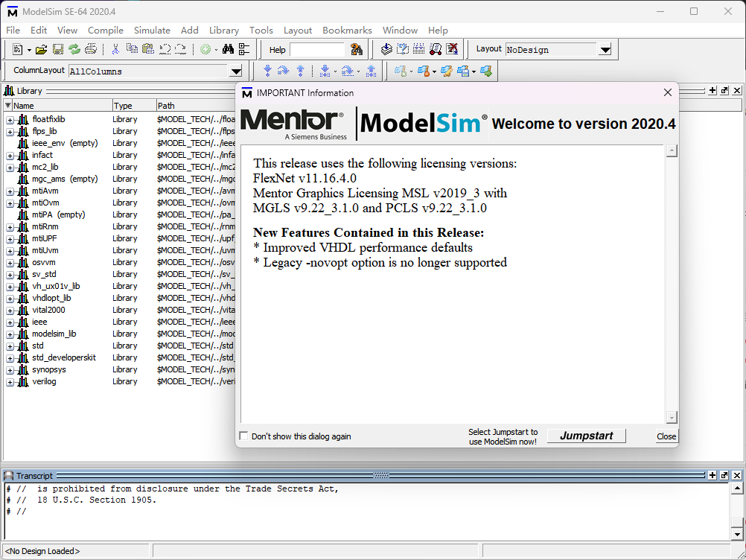Viewport: 746px width, 560px height.
Task: Click the Help search input field
Action: click(x=317, y=50)
